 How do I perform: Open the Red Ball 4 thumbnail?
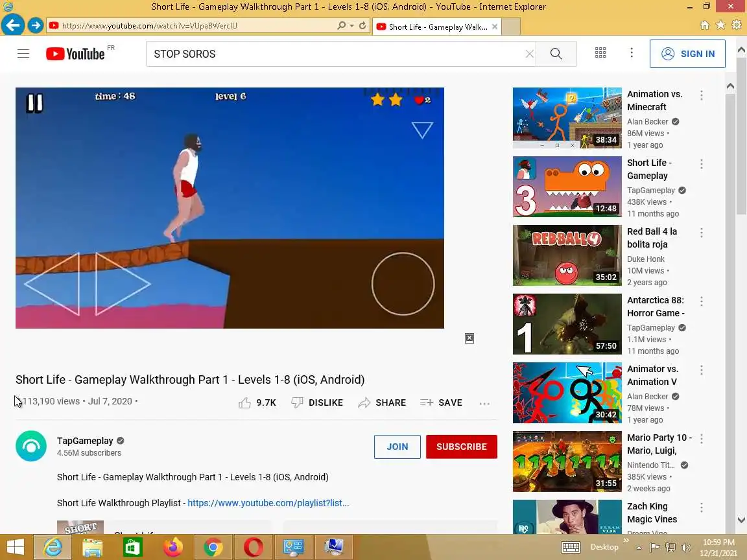(x=567, y=255)
